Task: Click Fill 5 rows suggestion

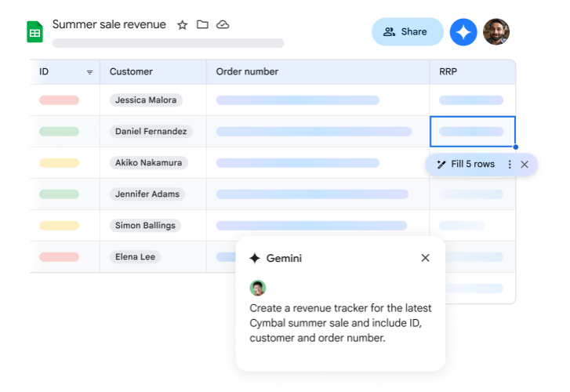Action: click(467, 165)
